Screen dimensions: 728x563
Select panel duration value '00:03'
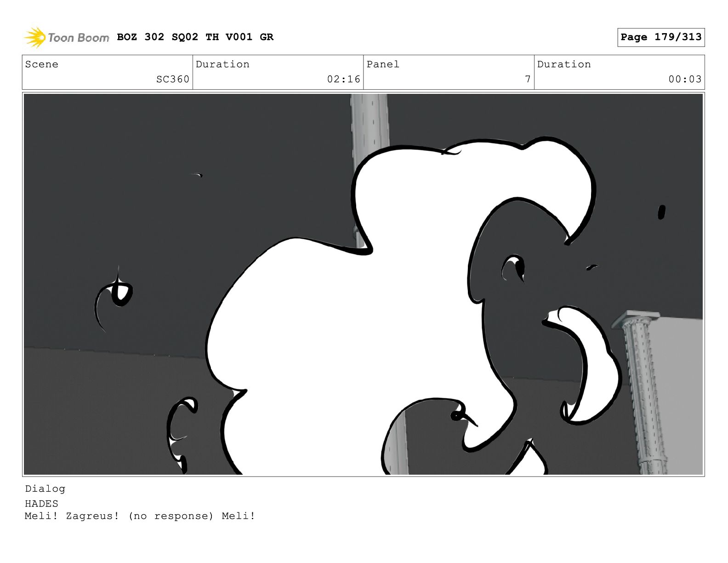point(685,79)
